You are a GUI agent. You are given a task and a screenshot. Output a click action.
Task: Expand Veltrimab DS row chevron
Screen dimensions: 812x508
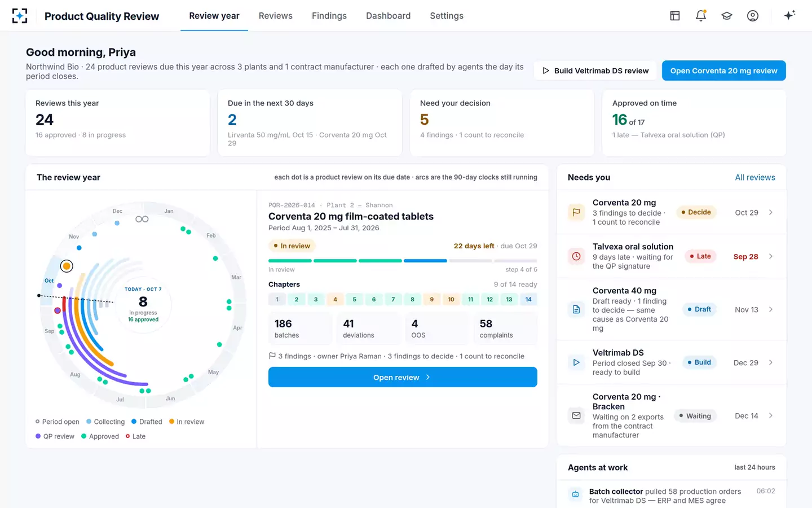coord(771,362)
